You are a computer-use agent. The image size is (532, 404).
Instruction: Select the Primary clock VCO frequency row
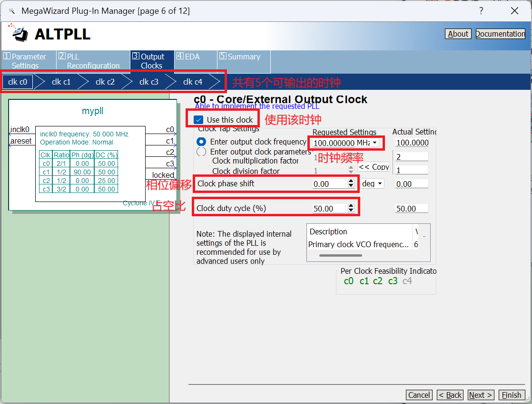[x=363, y=244]
